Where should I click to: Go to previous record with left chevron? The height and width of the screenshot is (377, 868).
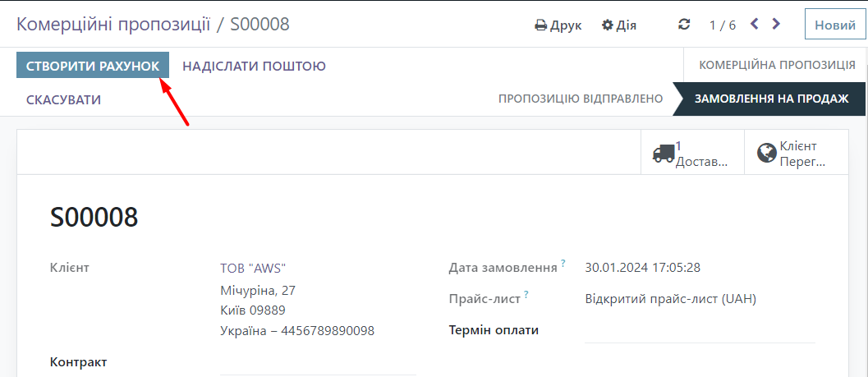755,24
